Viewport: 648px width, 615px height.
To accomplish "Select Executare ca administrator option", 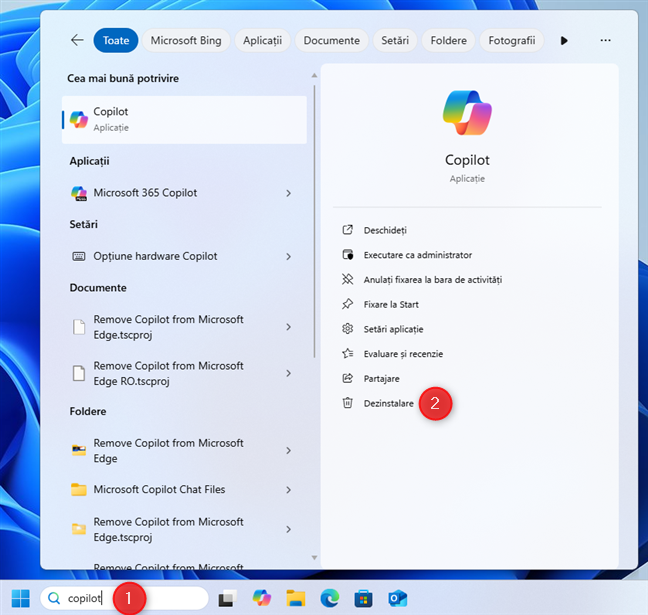I will (417, 255).
